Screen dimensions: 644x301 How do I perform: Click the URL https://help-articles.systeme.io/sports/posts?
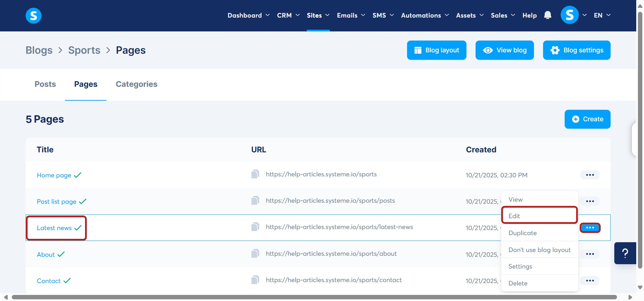pyautogui.click(x=330, y=200)
